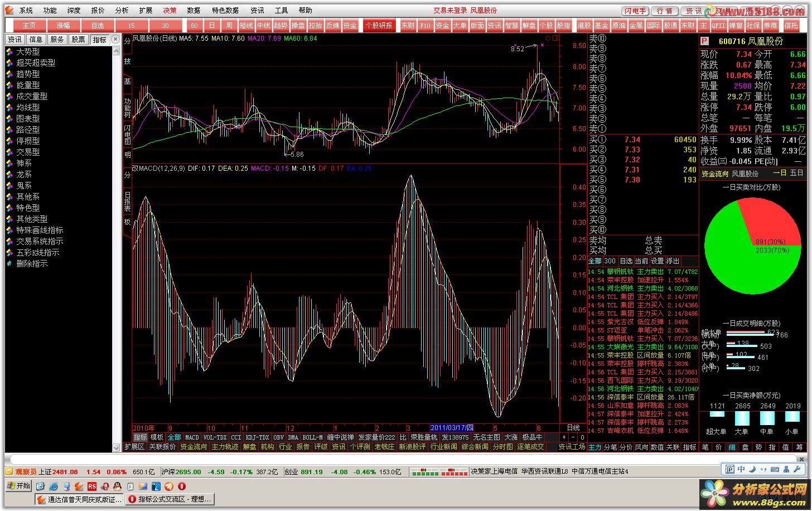Switch to 指标公式交流区 taskbar window

(x=170, y=499)
